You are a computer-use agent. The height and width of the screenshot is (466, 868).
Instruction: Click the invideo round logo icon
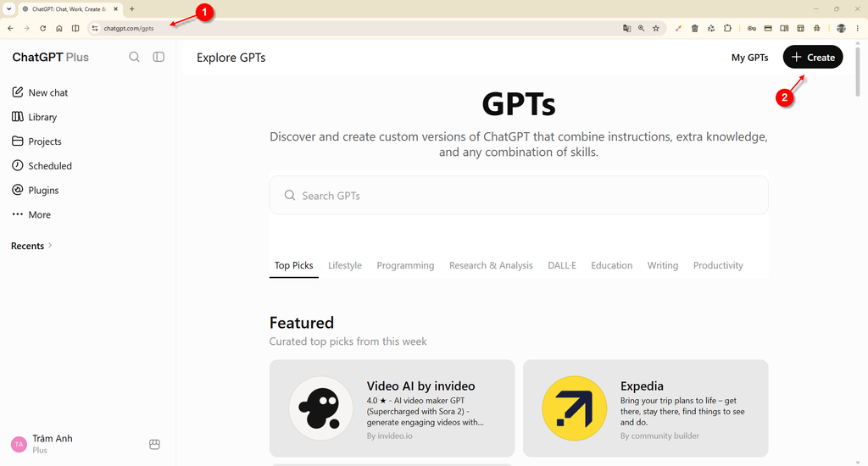(320, 408)
